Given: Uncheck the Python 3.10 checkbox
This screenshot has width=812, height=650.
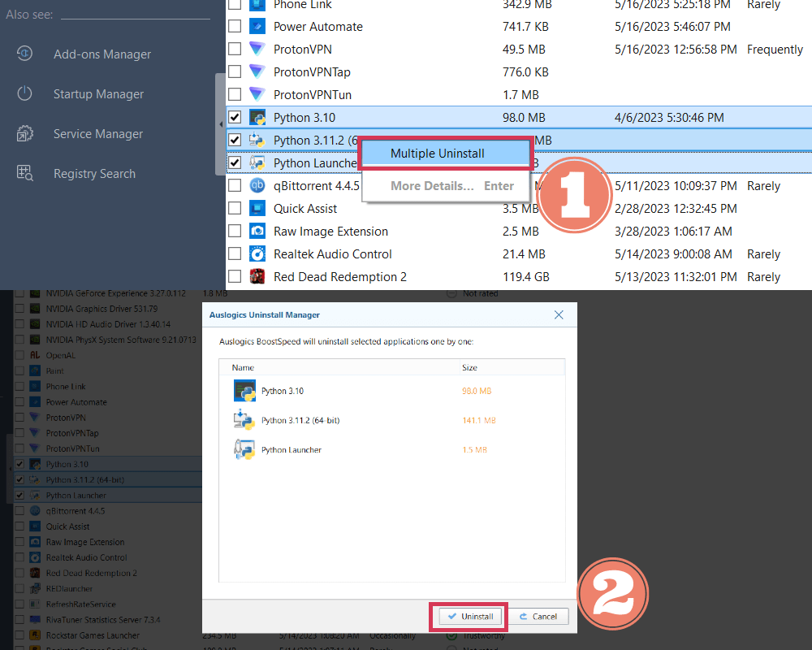Looking at the screenshot, I should click(235, 117).
